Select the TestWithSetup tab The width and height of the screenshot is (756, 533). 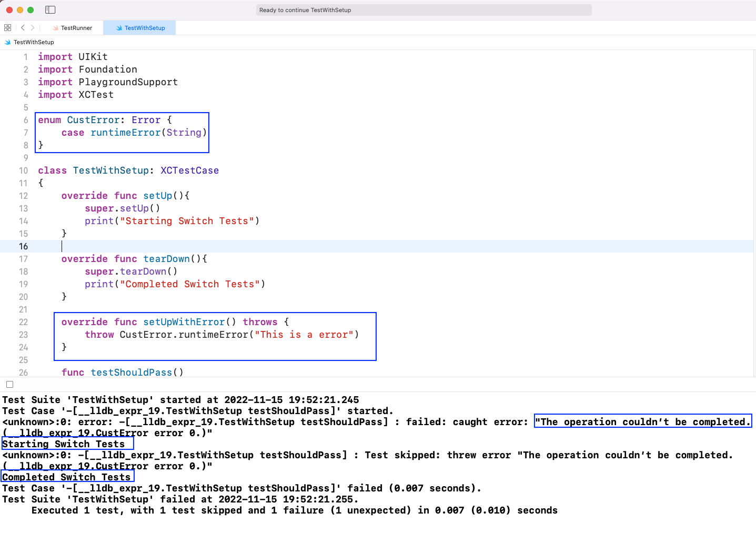140,28
